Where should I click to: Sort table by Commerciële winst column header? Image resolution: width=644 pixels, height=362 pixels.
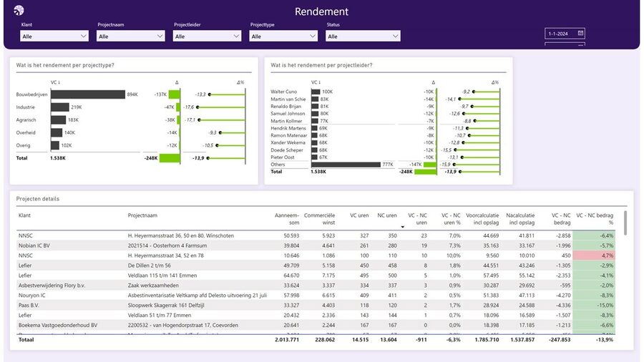pos(319,217)
